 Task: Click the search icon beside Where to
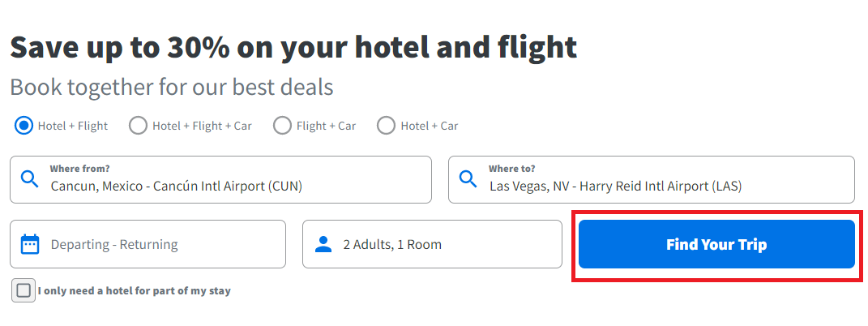(x=468, y=179)
